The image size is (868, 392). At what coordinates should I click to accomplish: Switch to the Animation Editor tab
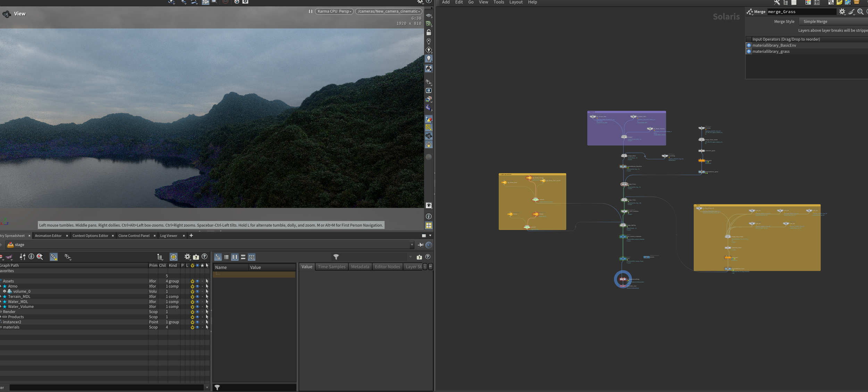[x=48, y=236]
